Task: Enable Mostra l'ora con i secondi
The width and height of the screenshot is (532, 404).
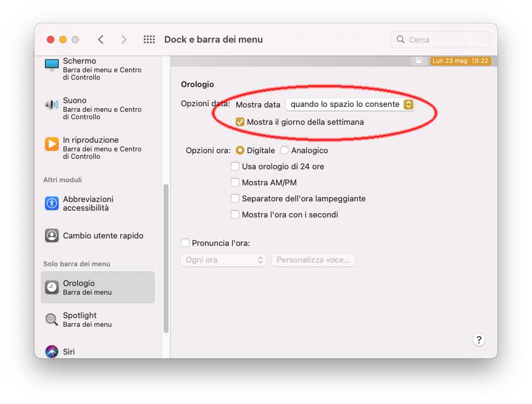Action: tap(235, 214)
